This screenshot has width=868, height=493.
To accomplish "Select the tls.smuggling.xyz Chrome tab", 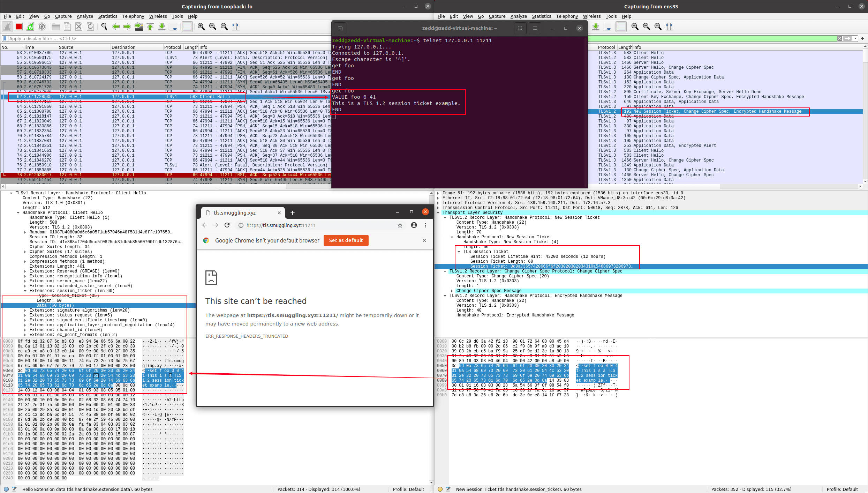I will [x=243, y=213].
